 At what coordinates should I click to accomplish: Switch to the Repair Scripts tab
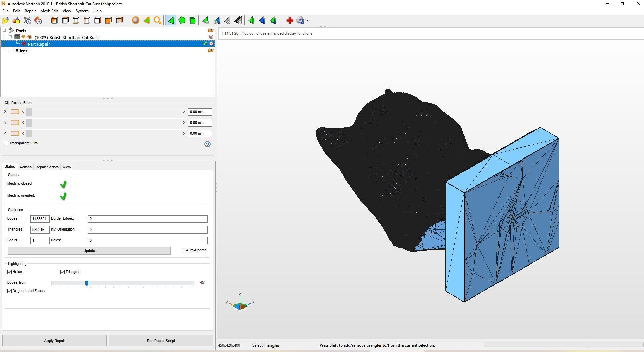47,167
